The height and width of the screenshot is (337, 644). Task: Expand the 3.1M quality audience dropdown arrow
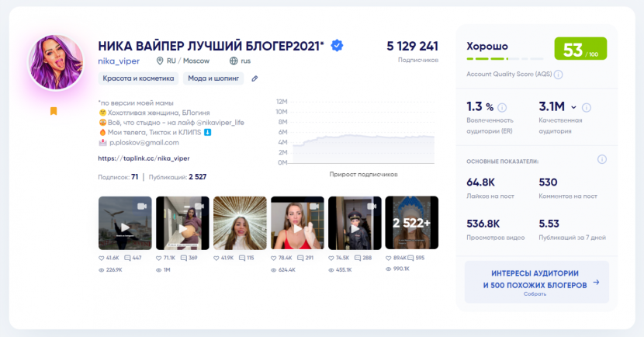click(x=574, y=108)
